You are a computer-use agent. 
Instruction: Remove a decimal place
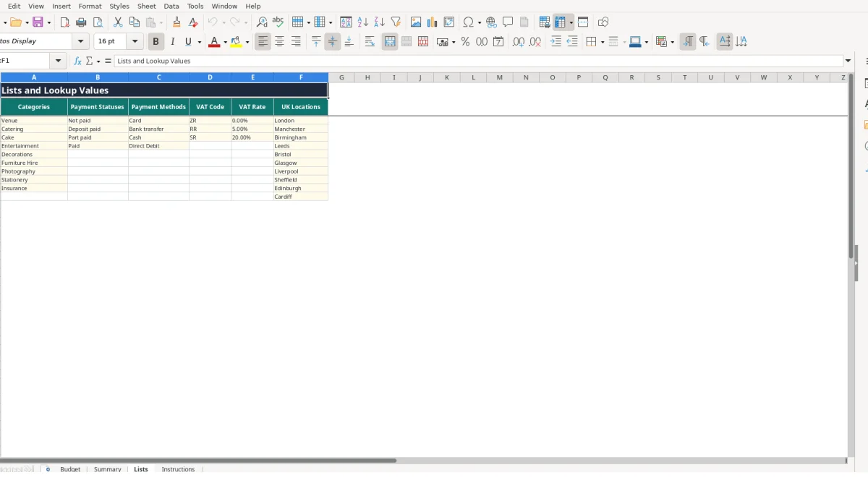coord(535,42)
